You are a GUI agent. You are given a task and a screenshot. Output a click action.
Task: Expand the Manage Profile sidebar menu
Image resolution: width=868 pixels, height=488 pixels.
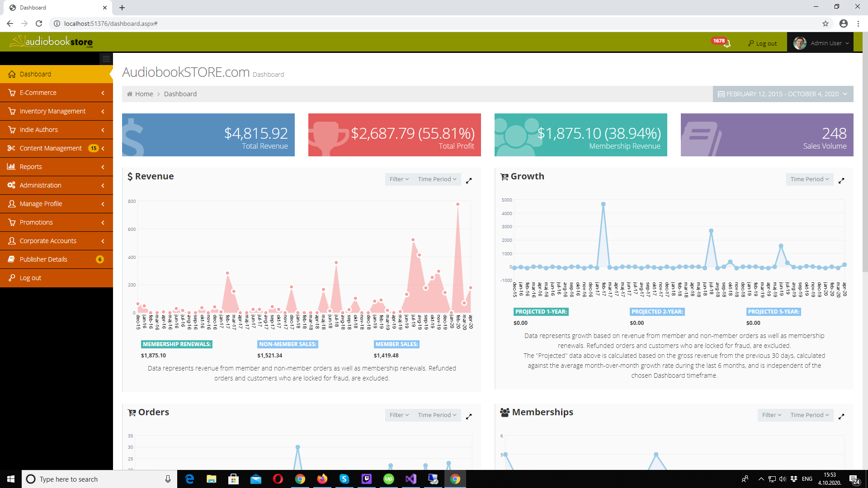tap(56, 204)
